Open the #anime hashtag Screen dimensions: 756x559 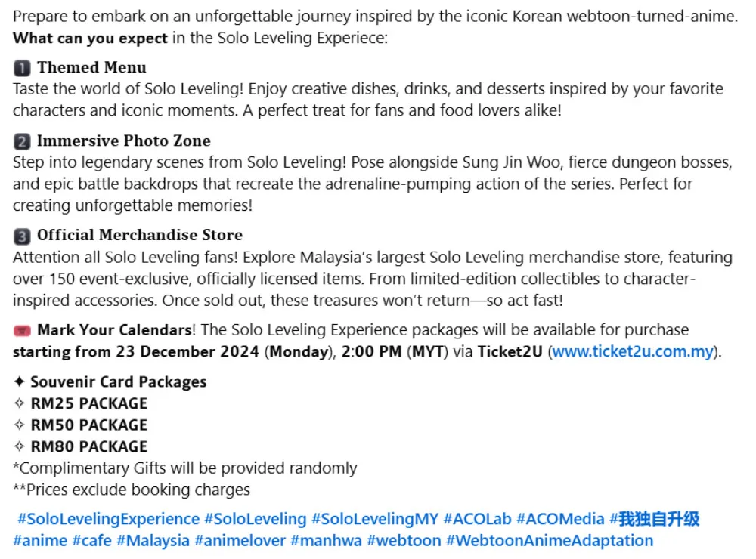pos(40,541)
